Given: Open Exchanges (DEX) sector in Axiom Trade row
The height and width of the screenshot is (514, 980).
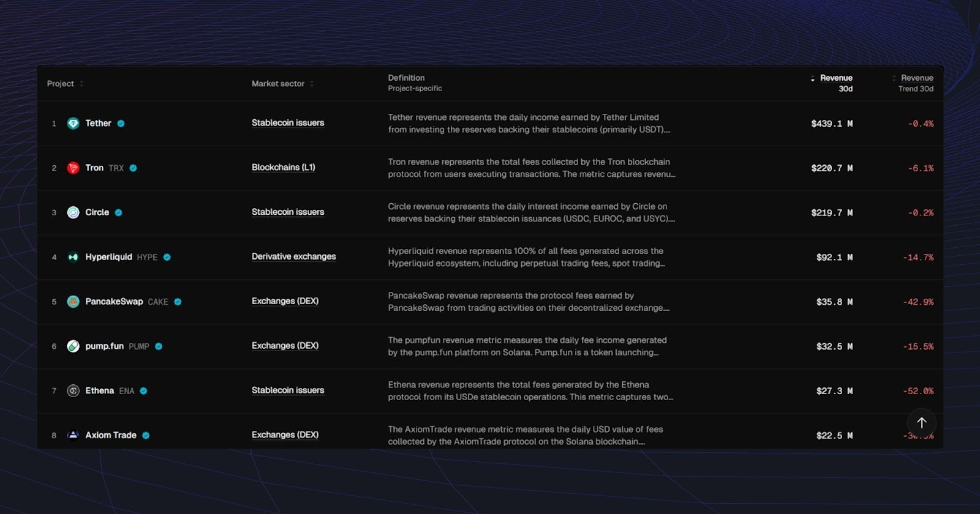Looking at the screenshot, I should pos(285,435).
